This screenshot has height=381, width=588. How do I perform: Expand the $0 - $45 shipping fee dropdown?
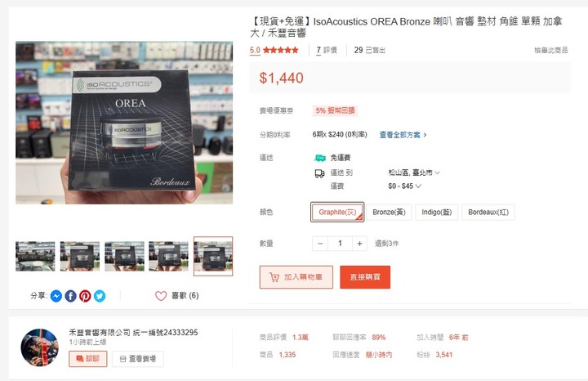point(404,186)
